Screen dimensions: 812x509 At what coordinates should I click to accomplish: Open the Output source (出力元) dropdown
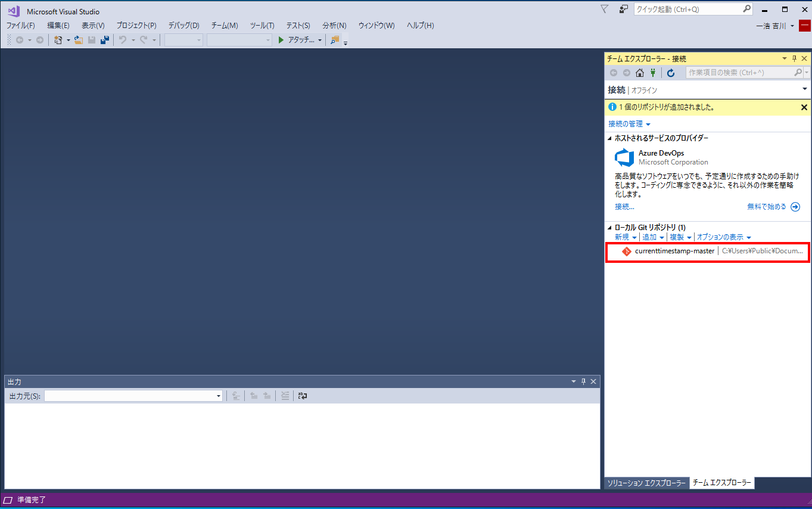218,396
